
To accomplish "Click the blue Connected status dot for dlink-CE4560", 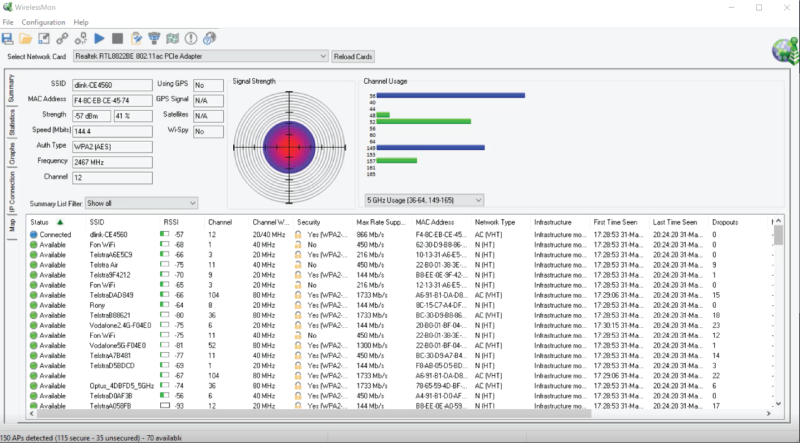I will tap(34, 235).
